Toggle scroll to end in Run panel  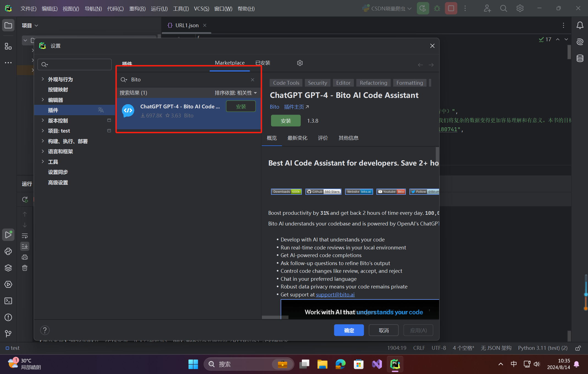[25, 246]
